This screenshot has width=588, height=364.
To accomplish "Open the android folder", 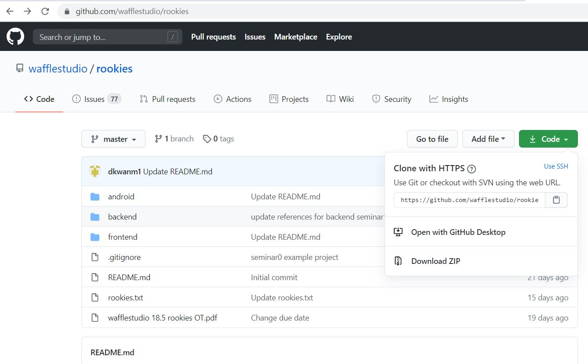I will pos(121,197).
